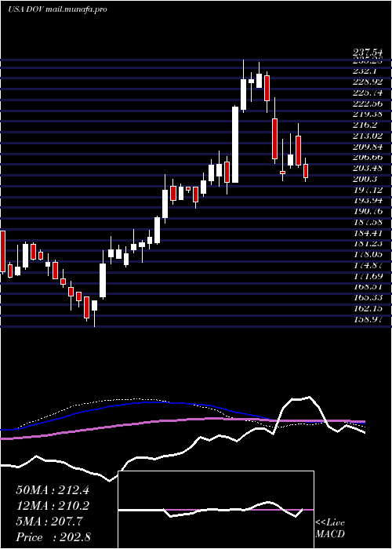Click the <<Live MACD label
Screen dimensions: 392x549
(330, 529)
